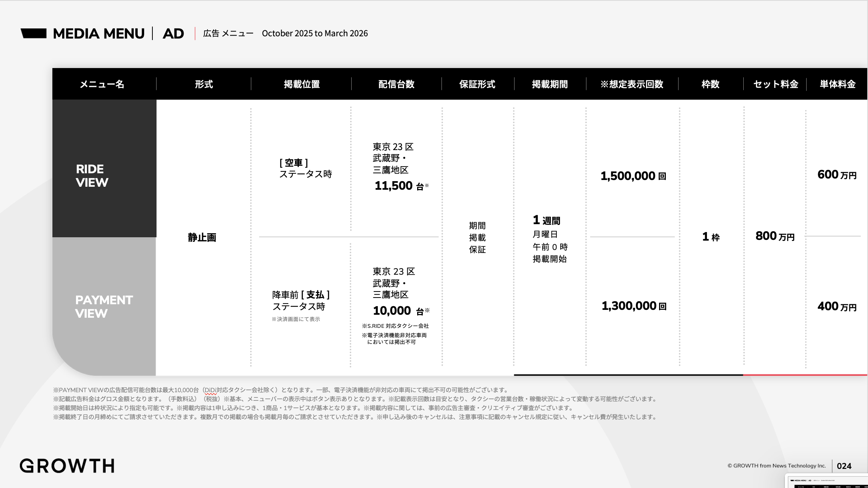Click the copyright GROWTH from News Technology text
Screen dimensions: 868x488
click(776, 466)
